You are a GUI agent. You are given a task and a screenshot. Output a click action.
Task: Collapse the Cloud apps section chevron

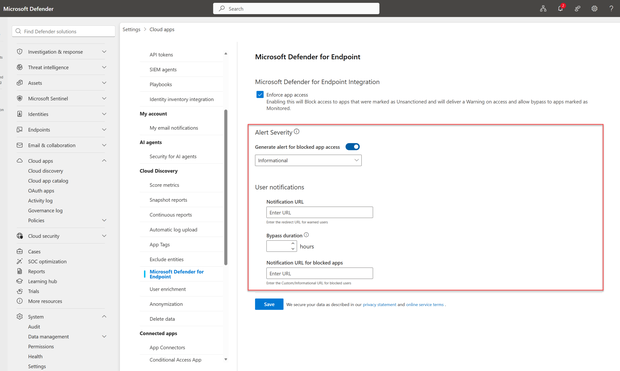tap(104, 161)
